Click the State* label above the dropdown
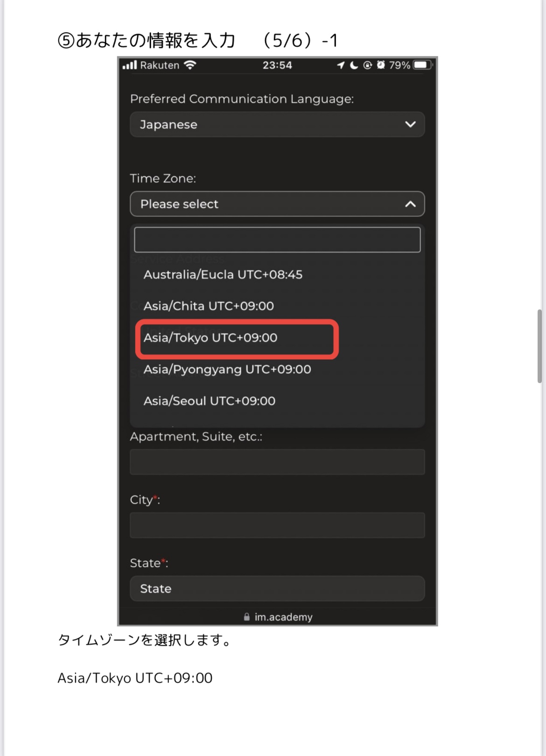The image size is (546, 756). pos(149,563)
